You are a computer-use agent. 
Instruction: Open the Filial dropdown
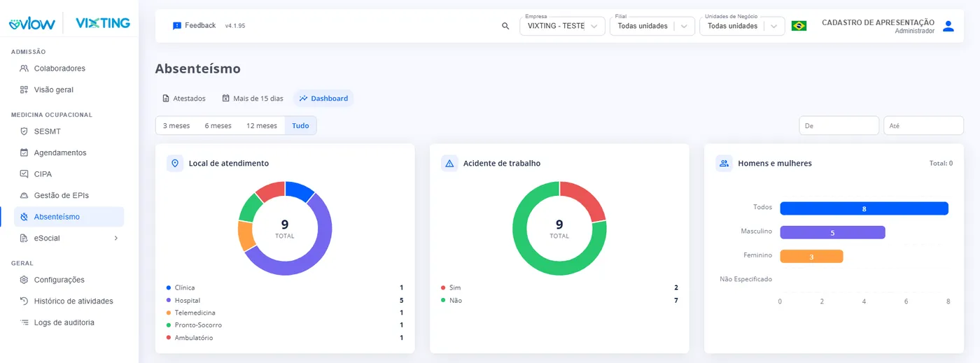[x=652, y=26]
